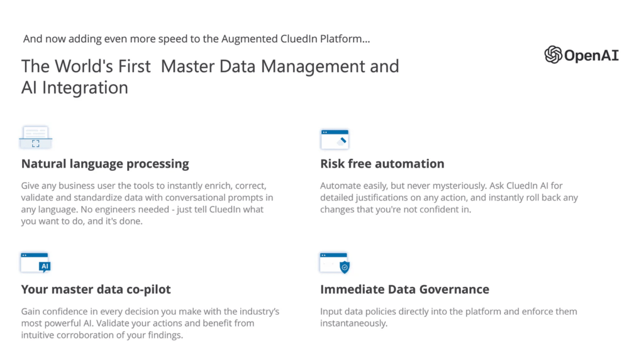Click the Immediate Data Governance heading
The width and height of the screenshot is (644, 358).
405,290
